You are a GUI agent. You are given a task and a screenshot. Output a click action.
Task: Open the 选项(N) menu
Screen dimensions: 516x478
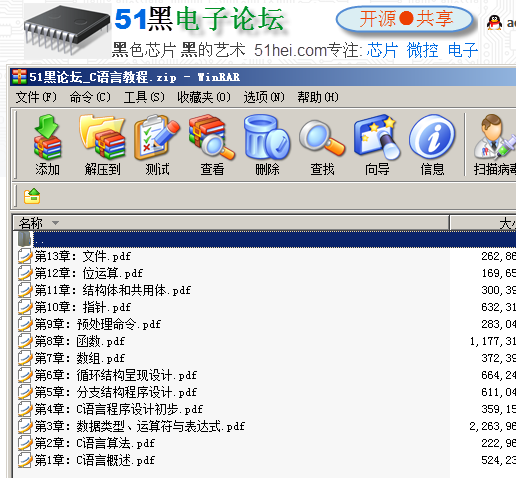tap(264, 97)
